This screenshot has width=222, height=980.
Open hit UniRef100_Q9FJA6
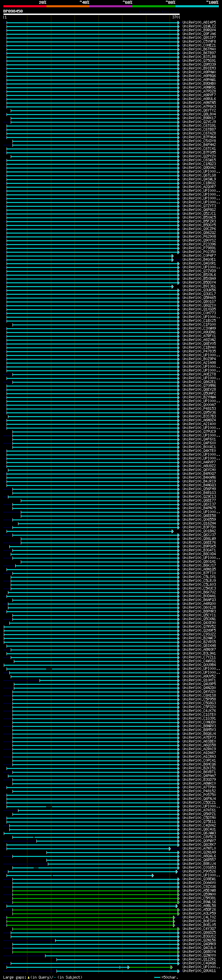[199, 34]
